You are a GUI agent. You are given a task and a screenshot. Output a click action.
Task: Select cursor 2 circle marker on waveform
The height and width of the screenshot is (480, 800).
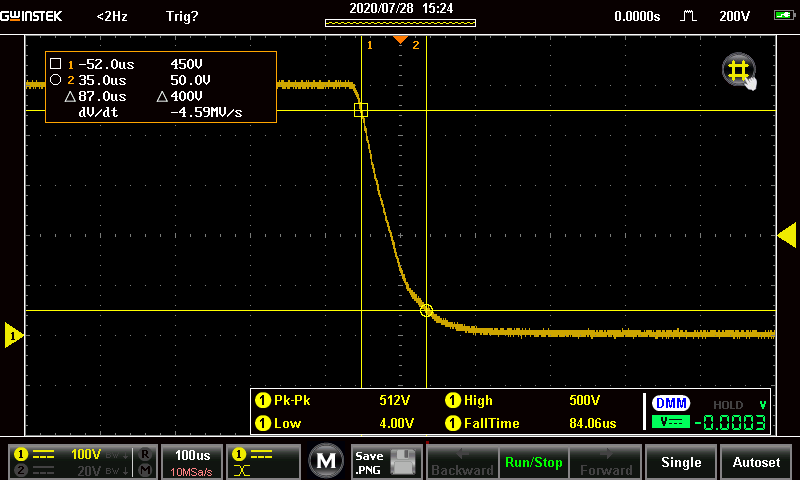427,310
